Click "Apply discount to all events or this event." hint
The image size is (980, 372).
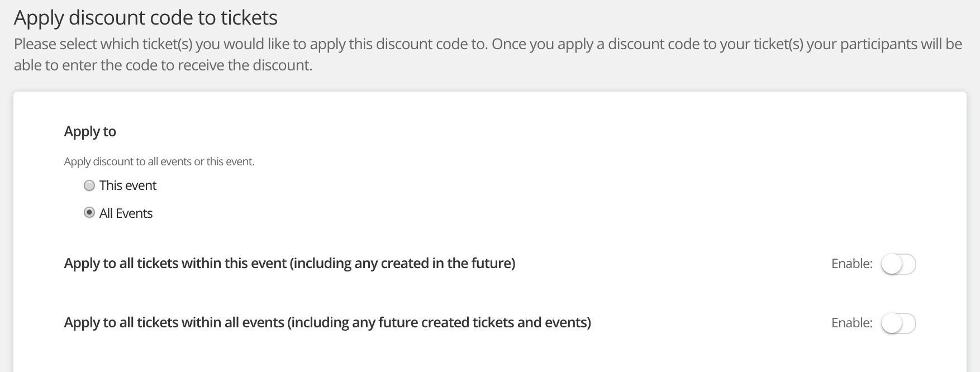159,162
